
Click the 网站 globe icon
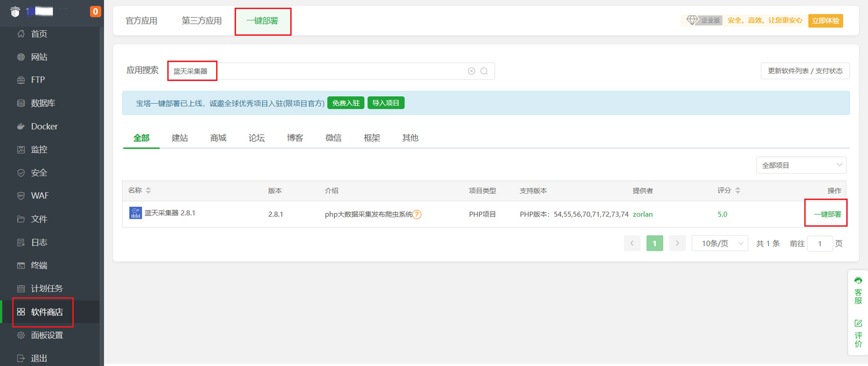[x=21, y=57]
